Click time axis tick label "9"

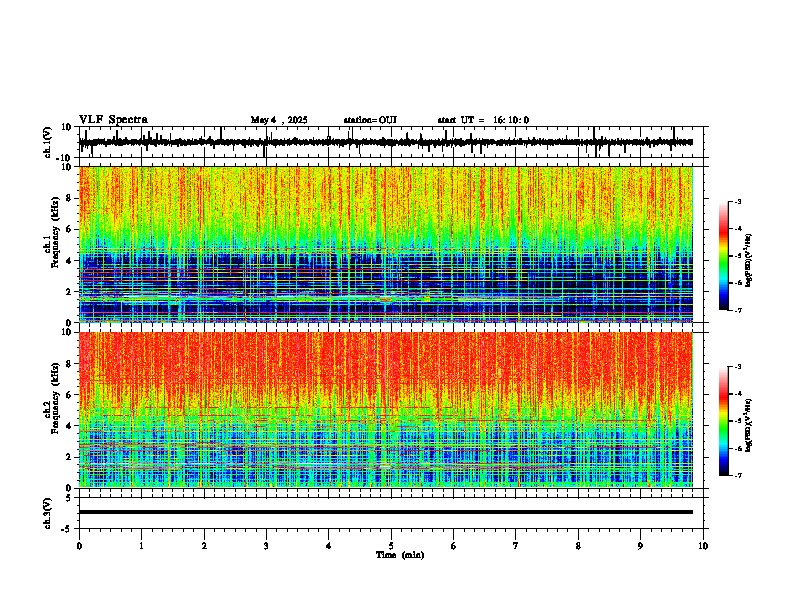640,546
